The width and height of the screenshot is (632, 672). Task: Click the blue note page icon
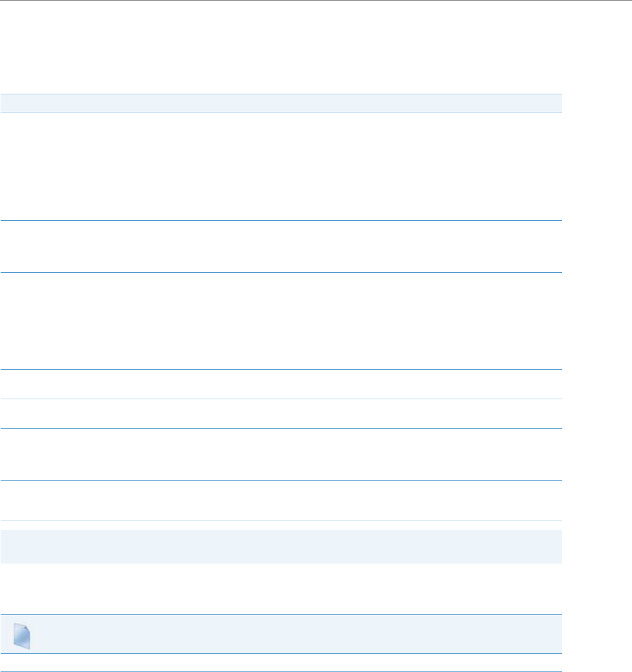[22, 635]
